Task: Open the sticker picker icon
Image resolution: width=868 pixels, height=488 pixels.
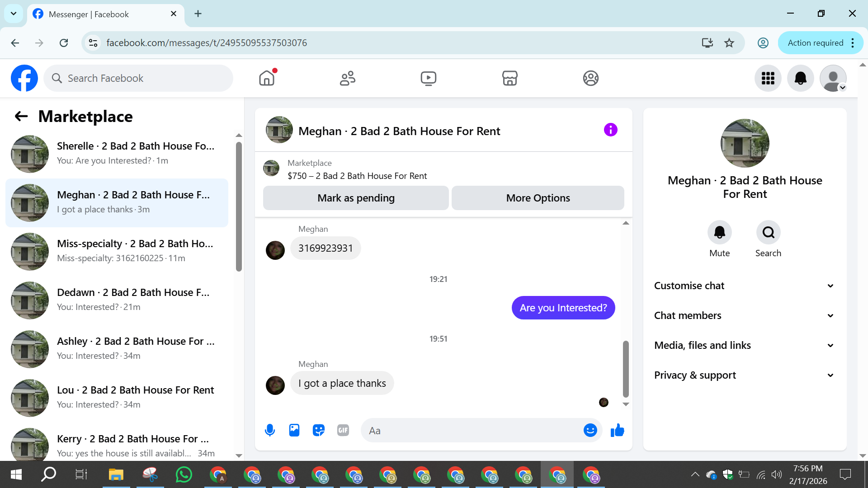Action: (319, 430)
